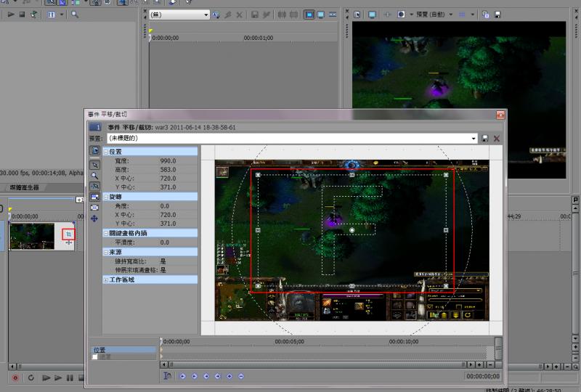Image resolution: width=581 pixels, height=392 pixels.
Task: Click the Event Pan/Crop icon on the clip
Action: coord(68,234)
